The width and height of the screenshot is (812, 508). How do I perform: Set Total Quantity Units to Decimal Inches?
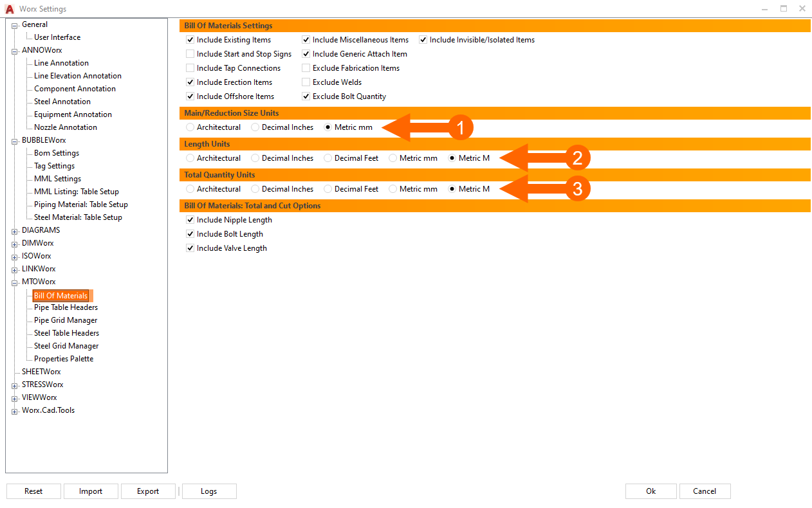[x=255, y=189]
